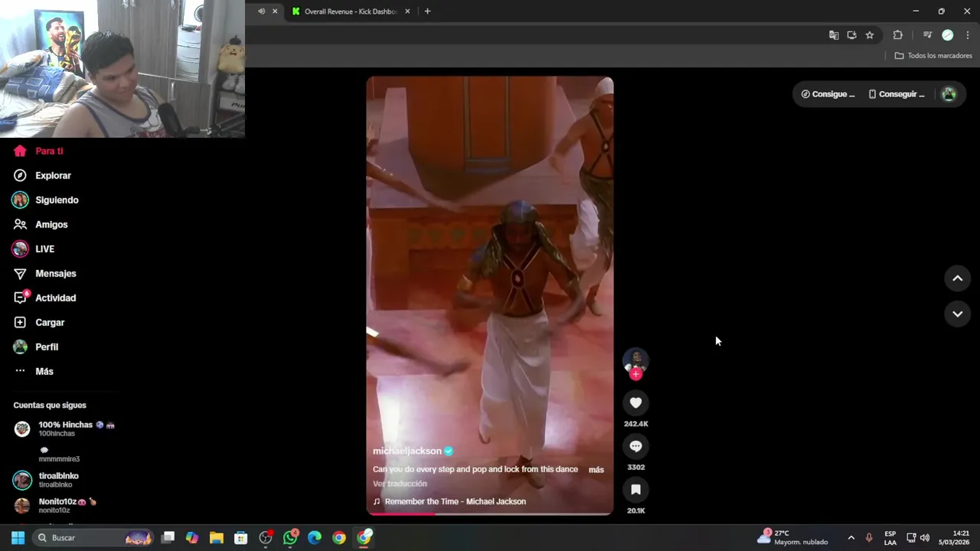The image size is (980, 551).
Task: Open the volume control in the tray
Action: [x=925, y=538]
